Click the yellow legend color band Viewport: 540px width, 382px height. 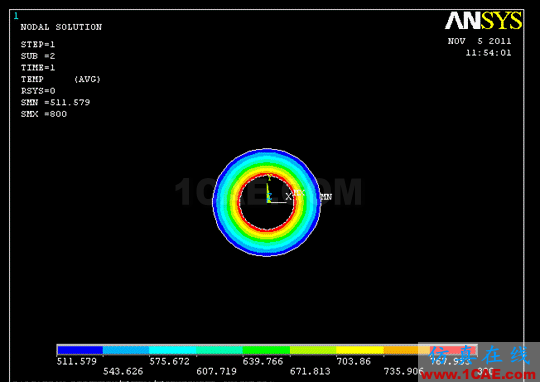click(360, 350)
